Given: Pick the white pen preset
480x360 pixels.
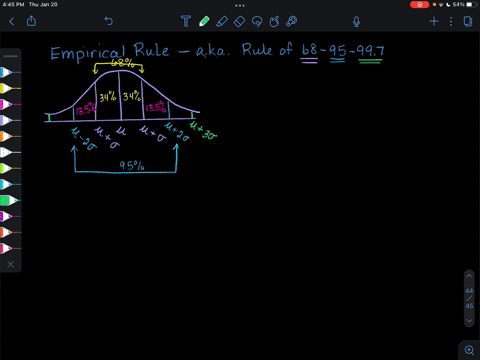Looking at the screenshot, I should pyautogui.click(x=10, y=152).
